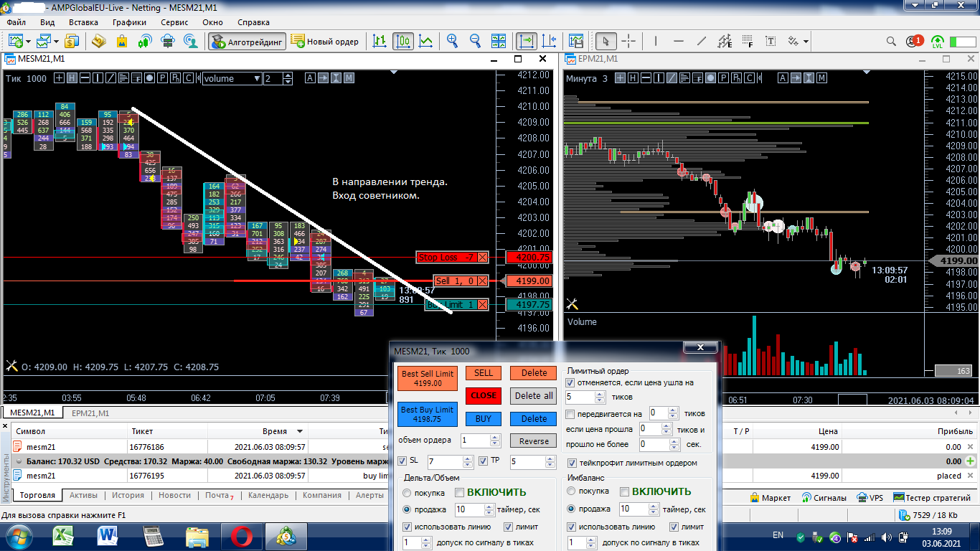Open the new chart dropdown arrow
The image size is (980, 551).
pos(27,42)
